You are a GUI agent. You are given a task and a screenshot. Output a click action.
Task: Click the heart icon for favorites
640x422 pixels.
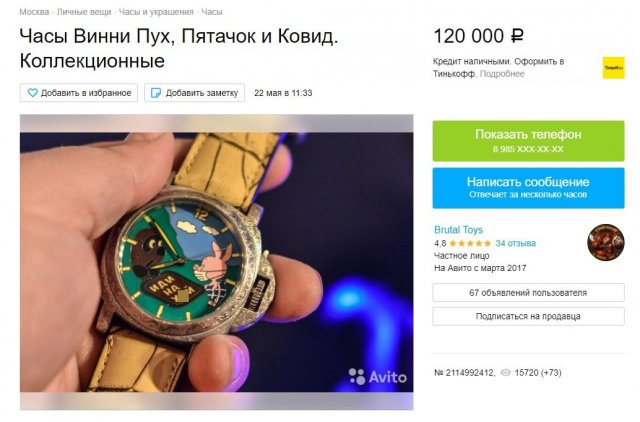[x=32, y=93]
